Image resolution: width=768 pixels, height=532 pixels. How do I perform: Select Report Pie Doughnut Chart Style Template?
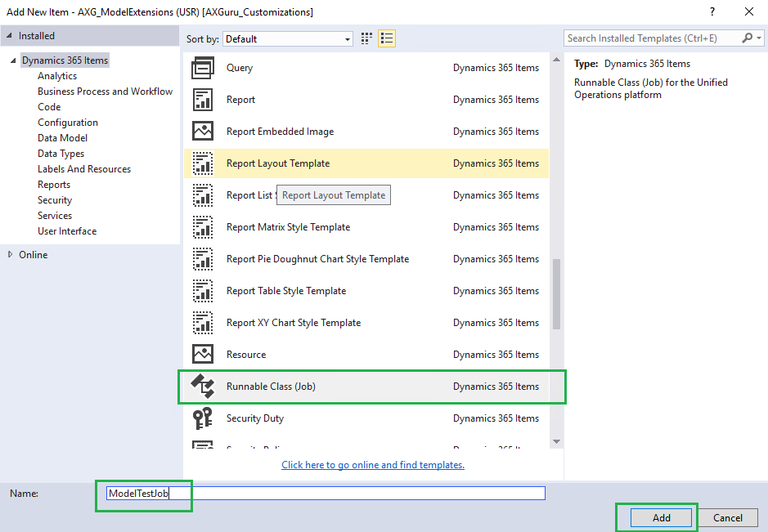click(366, 258)
